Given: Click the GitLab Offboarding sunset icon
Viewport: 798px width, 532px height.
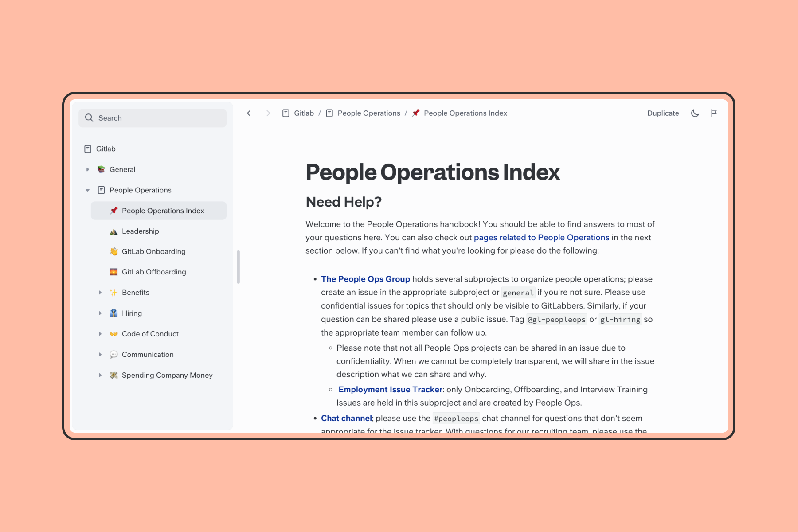Looking at the screenshot, I should click(114, 272).
